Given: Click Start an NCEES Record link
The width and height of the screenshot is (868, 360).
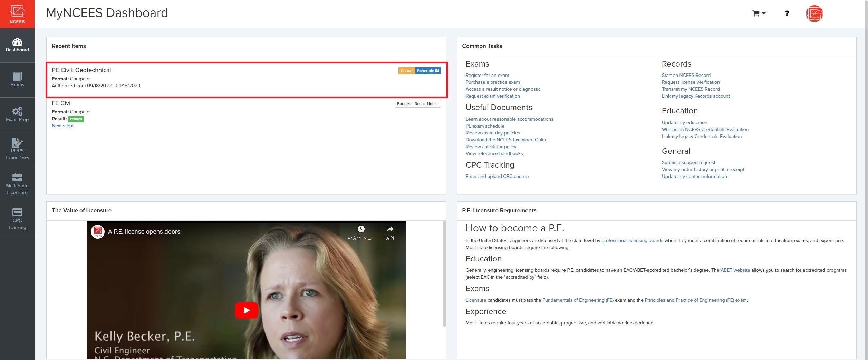Looking at the screenshot, I should pyautogui.click(x=686, y=75).
